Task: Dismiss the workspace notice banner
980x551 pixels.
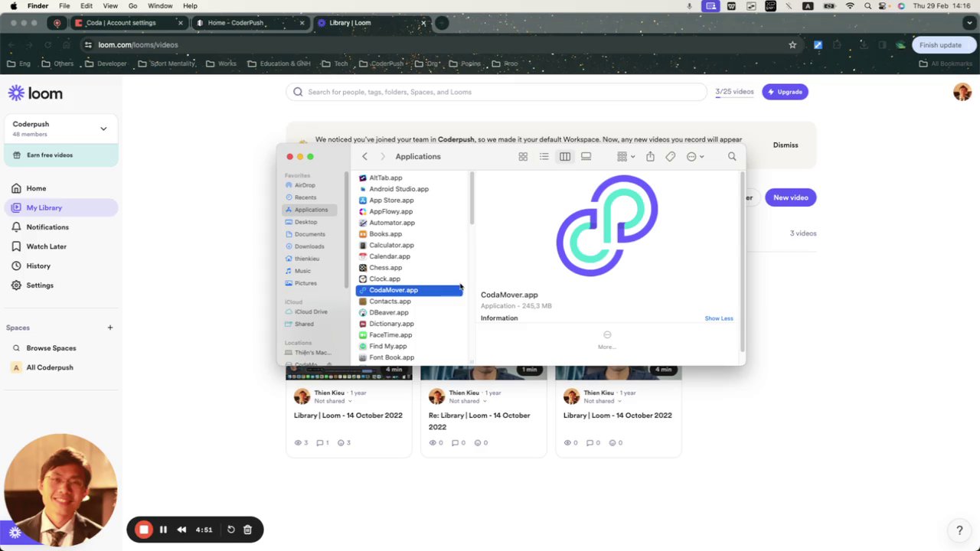Action: [785, 145]
